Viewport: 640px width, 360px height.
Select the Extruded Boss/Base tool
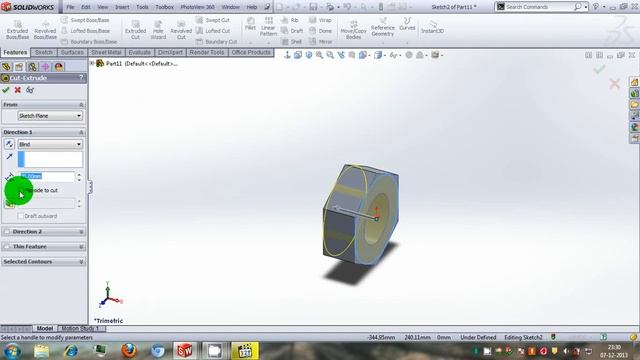18,30
